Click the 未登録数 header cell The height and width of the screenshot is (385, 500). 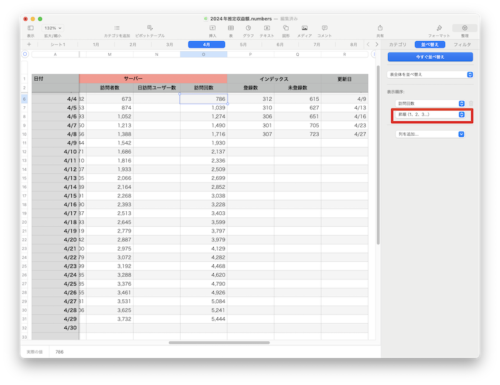(x=298, y=88)
